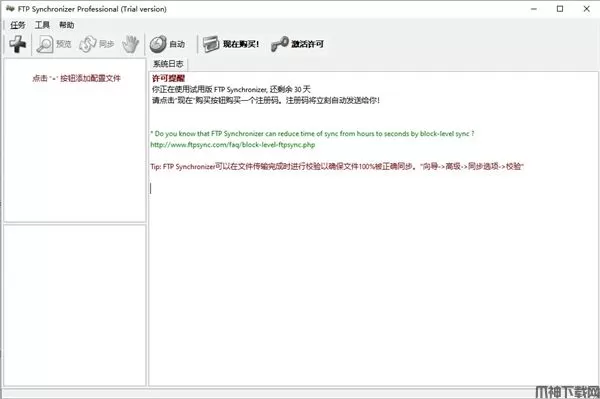Select the 系统日志 (System Log) tab
Image resolution: width=600 pixels, height=399 pixels.
click(x=168, y=64)
